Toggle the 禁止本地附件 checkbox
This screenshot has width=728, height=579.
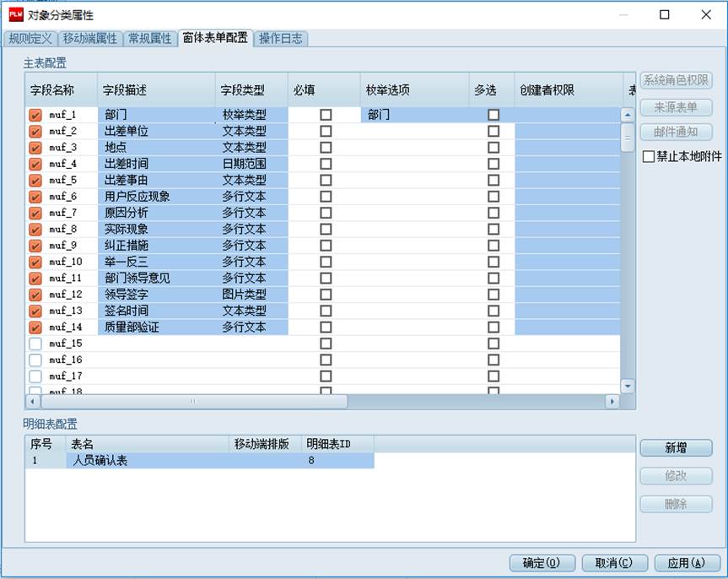coord(648,157)
